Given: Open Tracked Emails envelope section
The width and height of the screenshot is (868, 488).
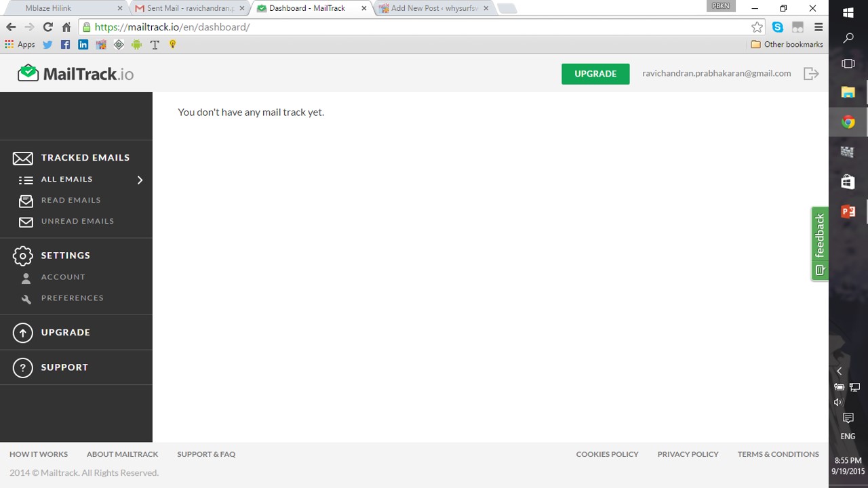Looking at the screenshot, I should click(x=84, y=158).
